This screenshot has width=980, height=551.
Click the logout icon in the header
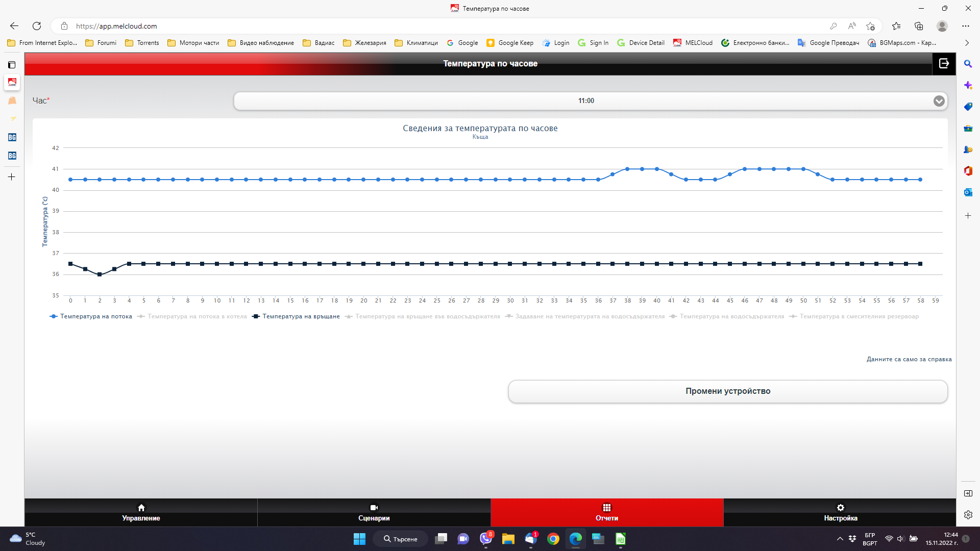point(943,63)
